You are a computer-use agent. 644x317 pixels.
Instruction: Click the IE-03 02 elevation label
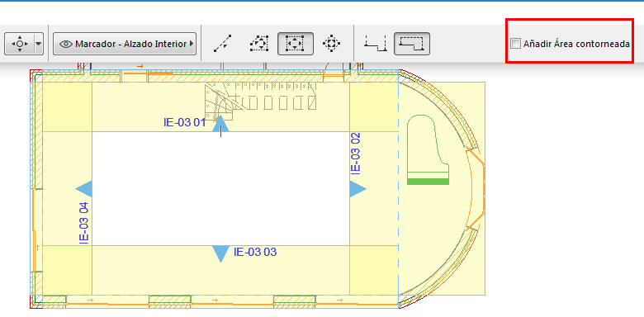click(356, 153)
